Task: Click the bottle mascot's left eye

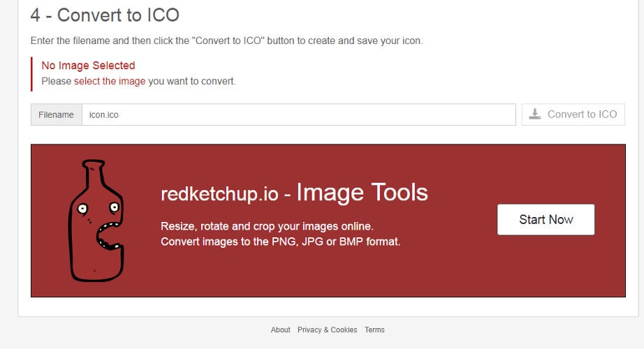Action: (x=83, y=208)
